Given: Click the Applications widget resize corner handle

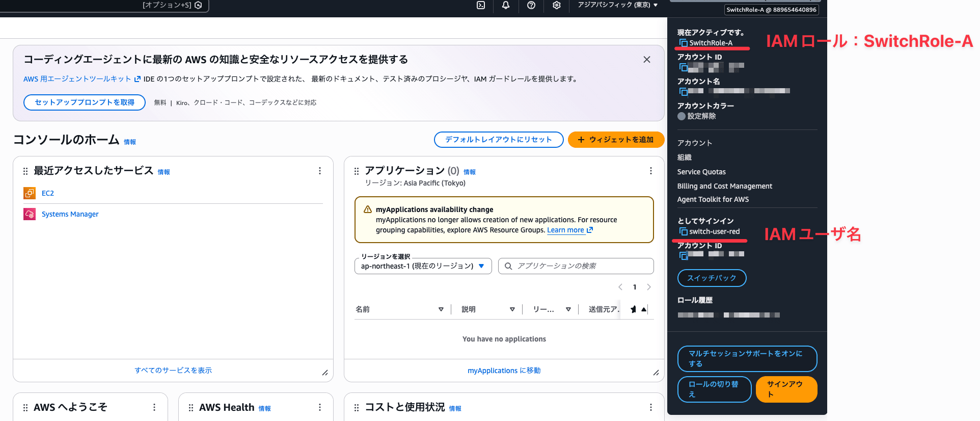Looking at the screenshot, I should coord(656,373).
